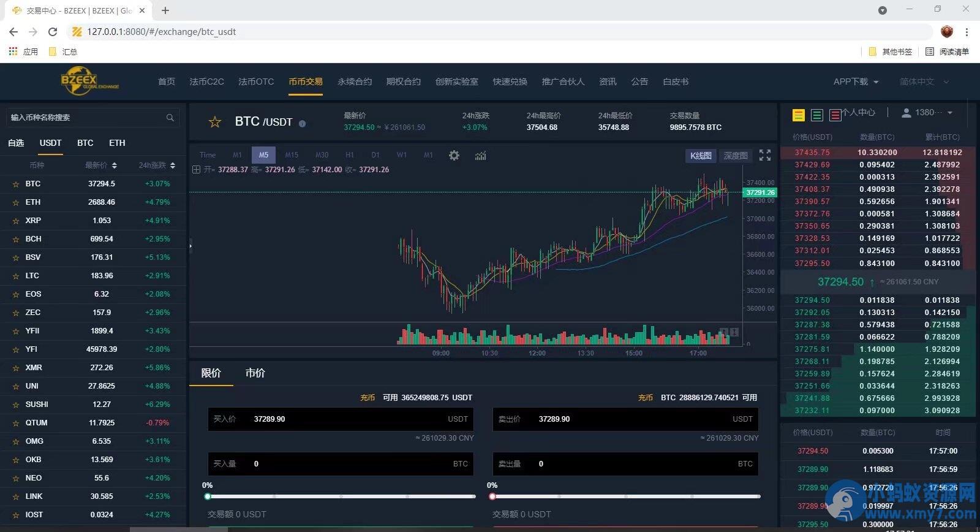Image resolution: width=980 pixels, height=532 pixels.
Task: Open a new browser tab
Action: [x=165, y=10]
